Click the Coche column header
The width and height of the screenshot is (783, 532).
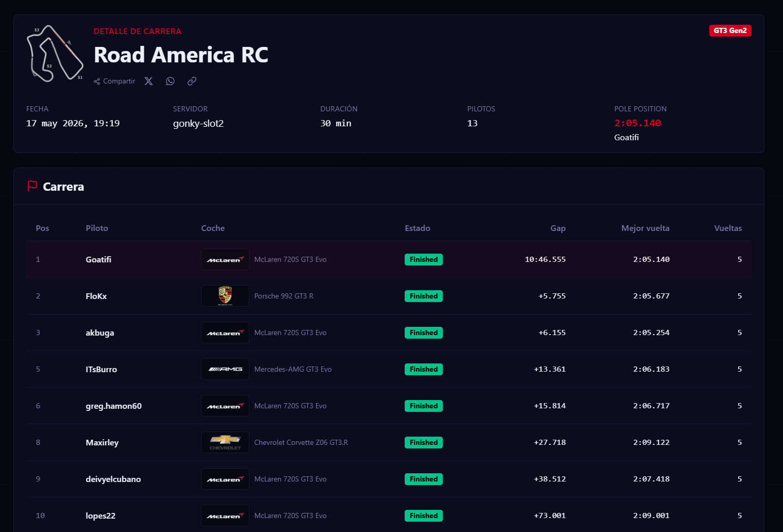(x=213, y=228)
